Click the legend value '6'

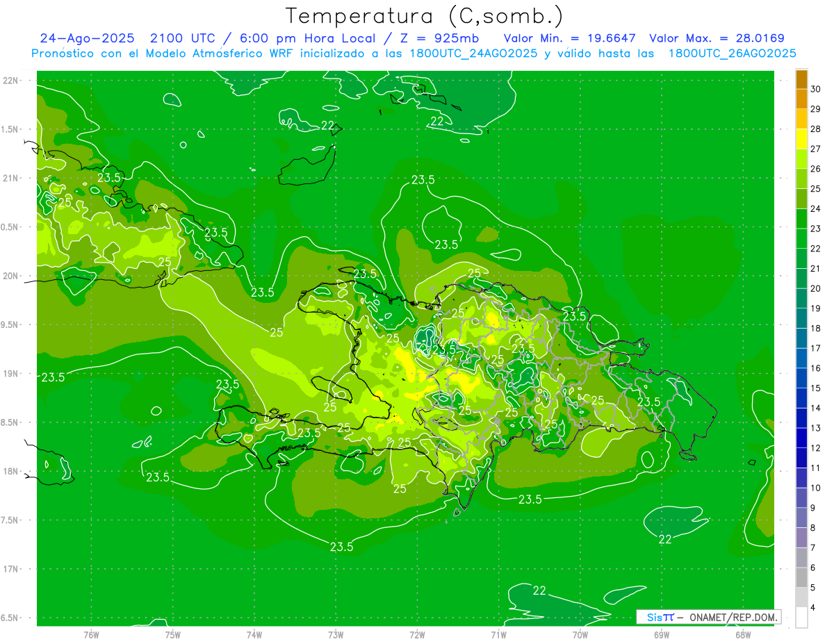pyautogui.click(x=814, y=568)
